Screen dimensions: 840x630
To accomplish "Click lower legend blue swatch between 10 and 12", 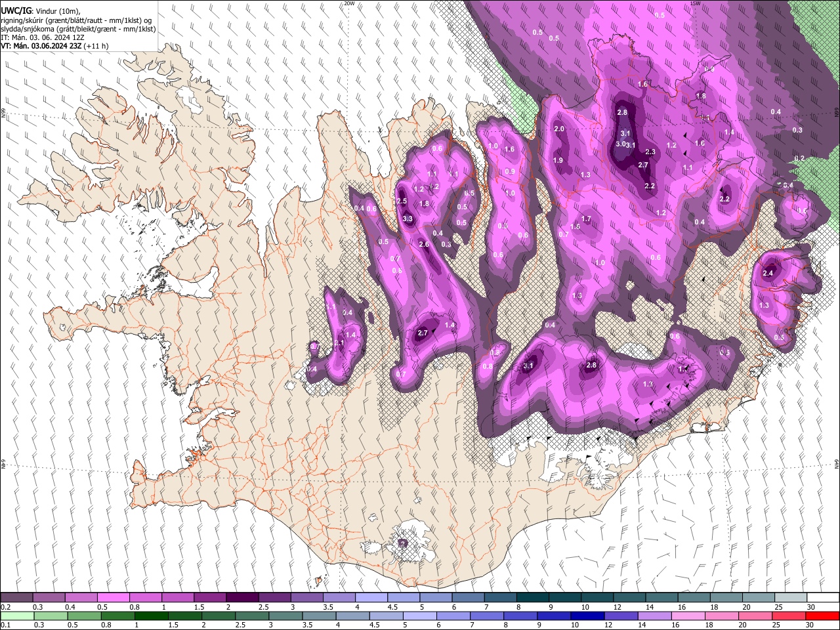I will 588,616.
